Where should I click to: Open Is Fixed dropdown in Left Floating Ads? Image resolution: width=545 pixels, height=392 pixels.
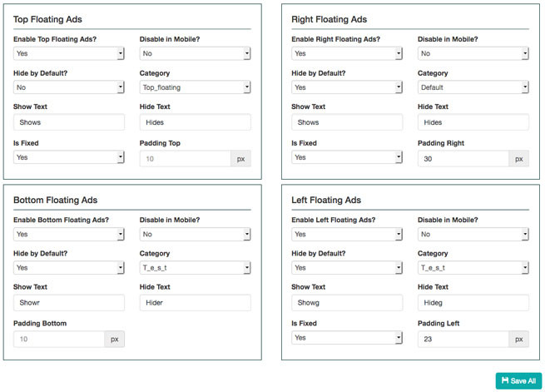pos(347,338)
